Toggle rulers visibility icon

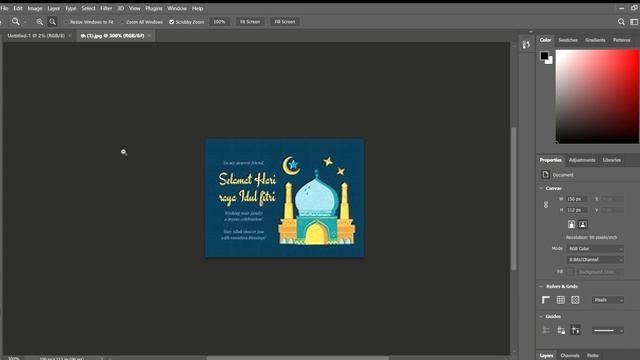[x=546, y=300]
